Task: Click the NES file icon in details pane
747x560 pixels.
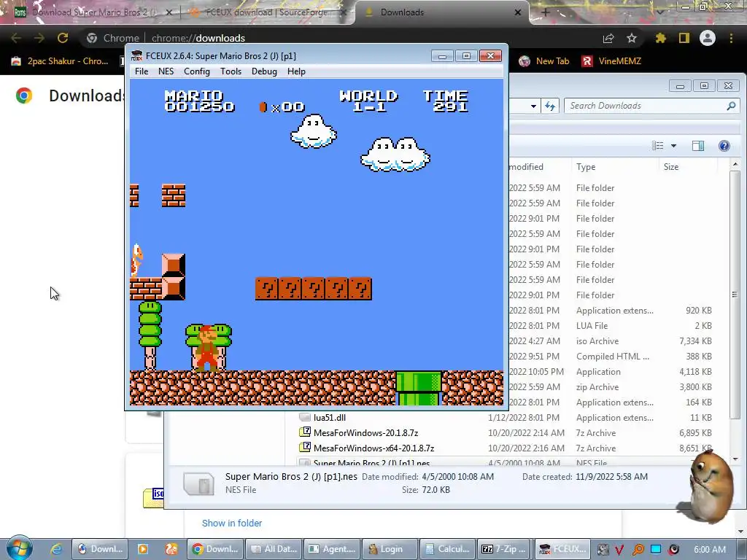Action: [x=199, y=483]
